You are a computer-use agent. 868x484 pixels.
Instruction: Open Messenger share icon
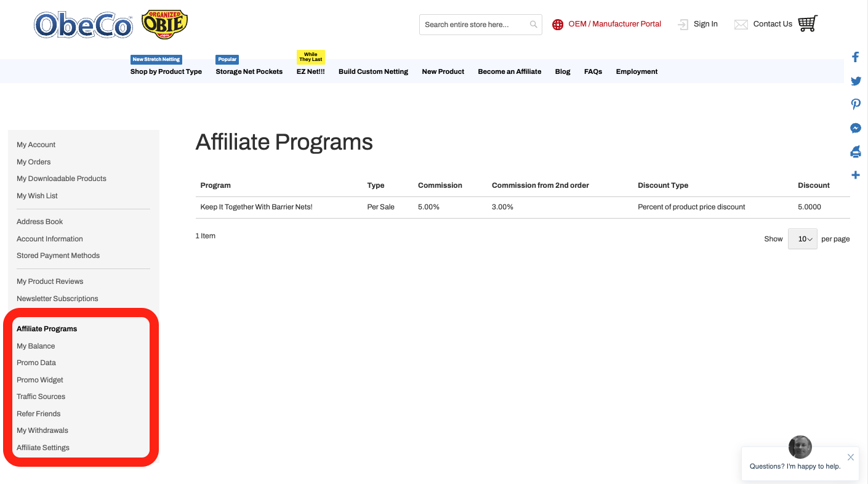pos(855,128)
